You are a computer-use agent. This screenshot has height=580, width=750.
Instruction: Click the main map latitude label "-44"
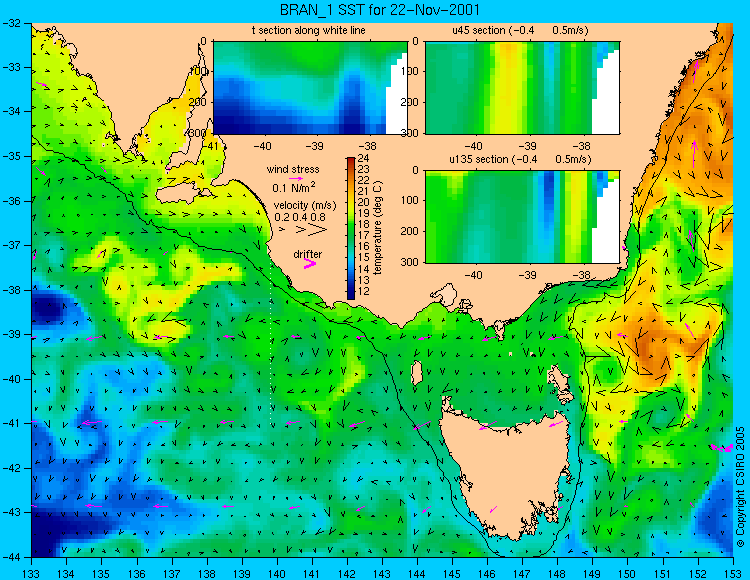coord(13,557)
